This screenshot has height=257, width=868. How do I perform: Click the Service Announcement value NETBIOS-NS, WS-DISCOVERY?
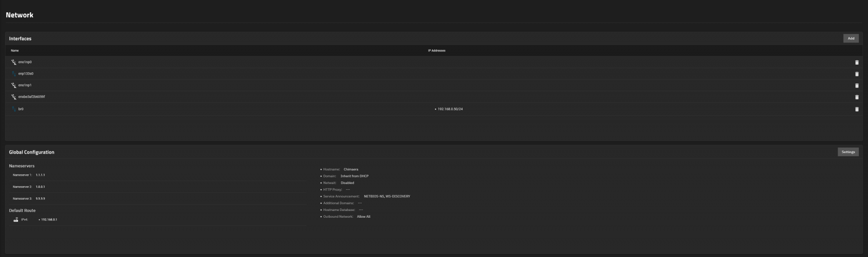387,196
